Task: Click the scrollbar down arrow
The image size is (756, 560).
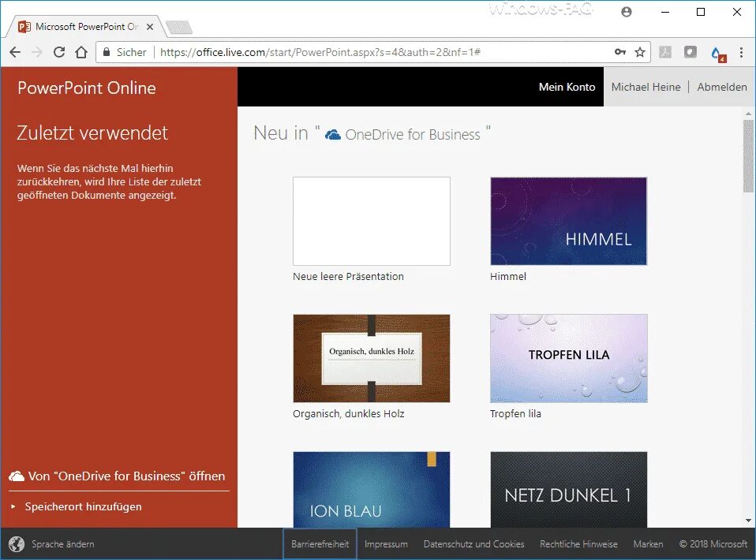Action: tap(748, 521)
